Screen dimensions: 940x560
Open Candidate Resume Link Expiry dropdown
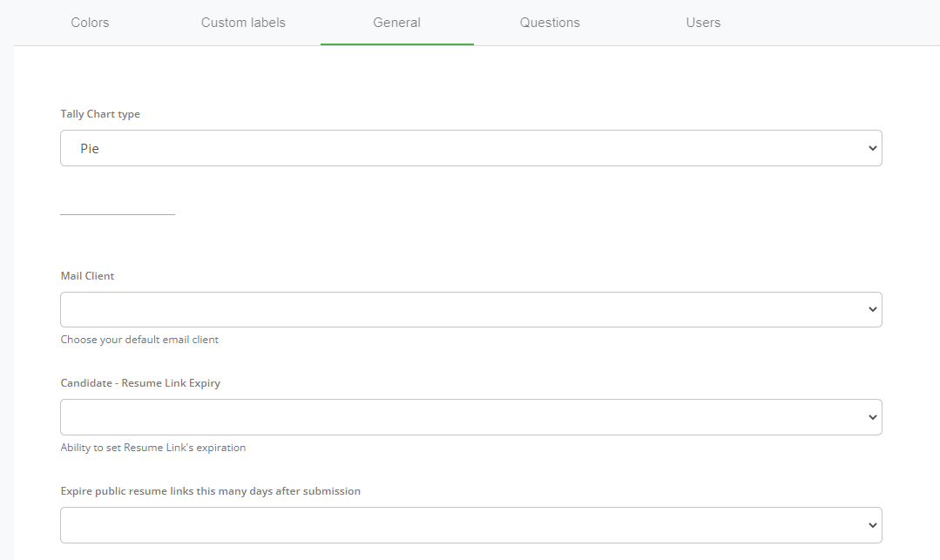[471, 417]
